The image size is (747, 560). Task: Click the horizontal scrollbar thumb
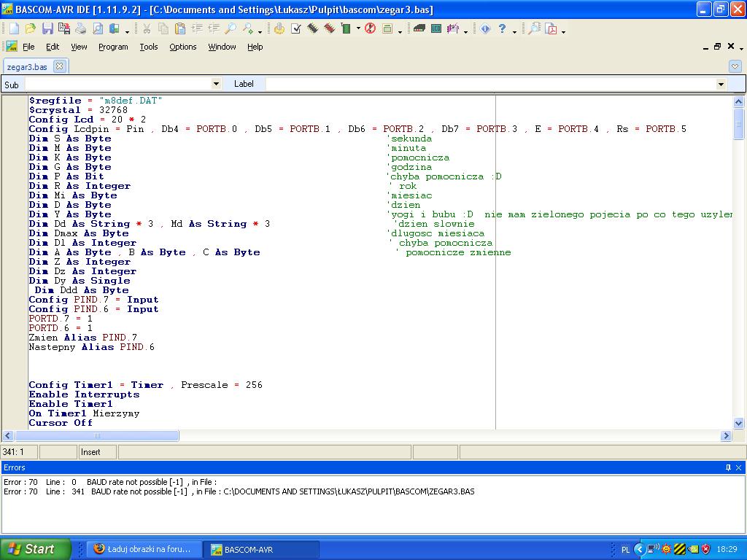tap(96, 435)
